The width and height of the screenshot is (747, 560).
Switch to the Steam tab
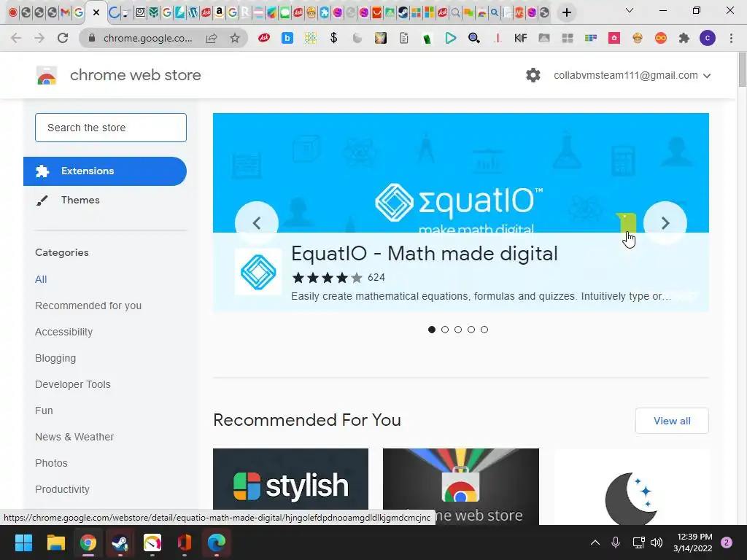(x=403, y=13)
